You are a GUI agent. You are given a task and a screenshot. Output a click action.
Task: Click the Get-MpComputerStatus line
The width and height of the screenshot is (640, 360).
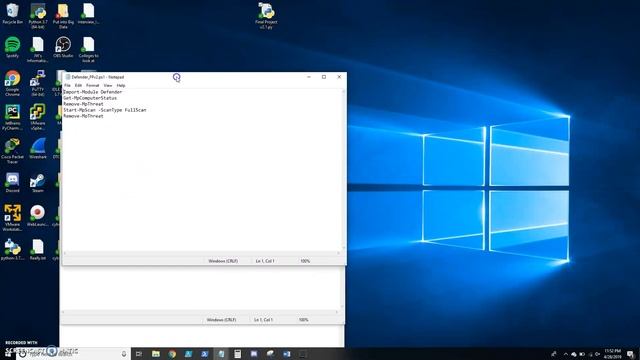[90, 98]
